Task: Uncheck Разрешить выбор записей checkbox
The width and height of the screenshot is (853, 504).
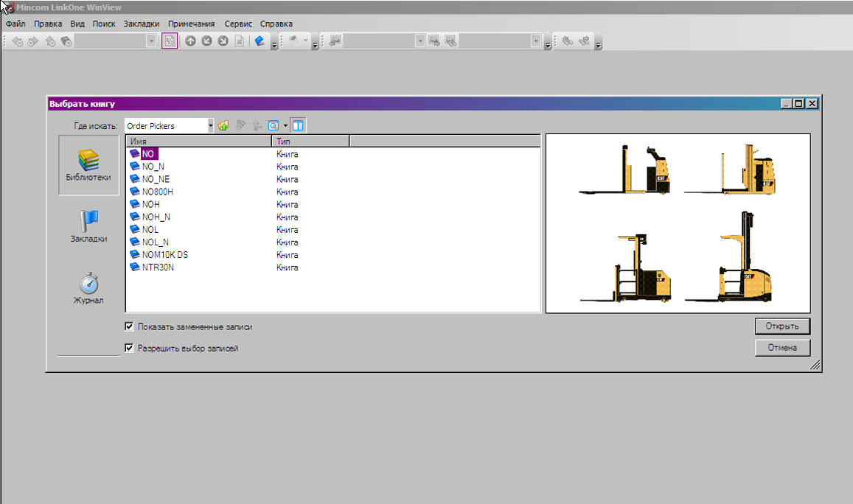Action: [130, 348]
